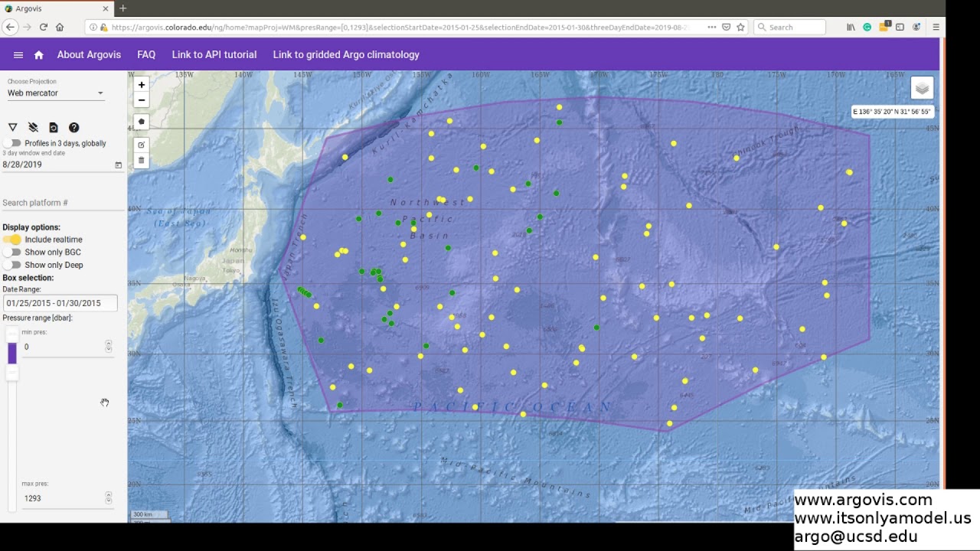
Task: Click the Argovis tab's close button
Action: (105, 8)
